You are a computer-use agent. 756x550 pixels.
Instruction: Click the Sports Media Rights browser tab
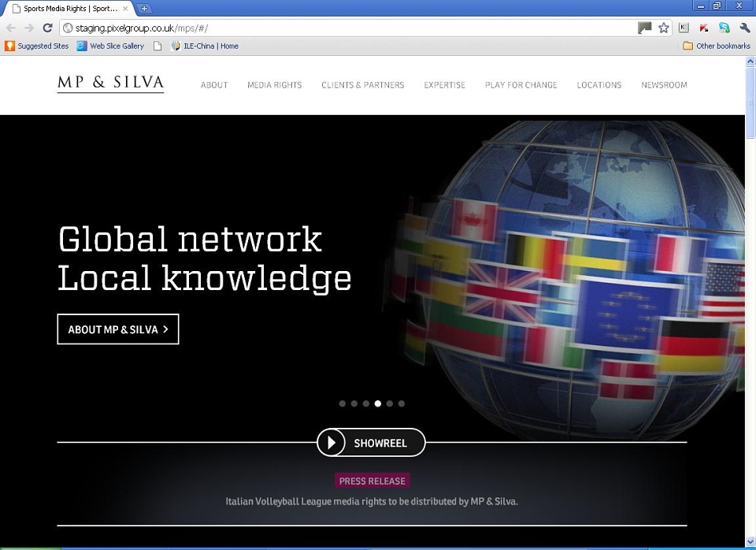(x=70, y=8)
